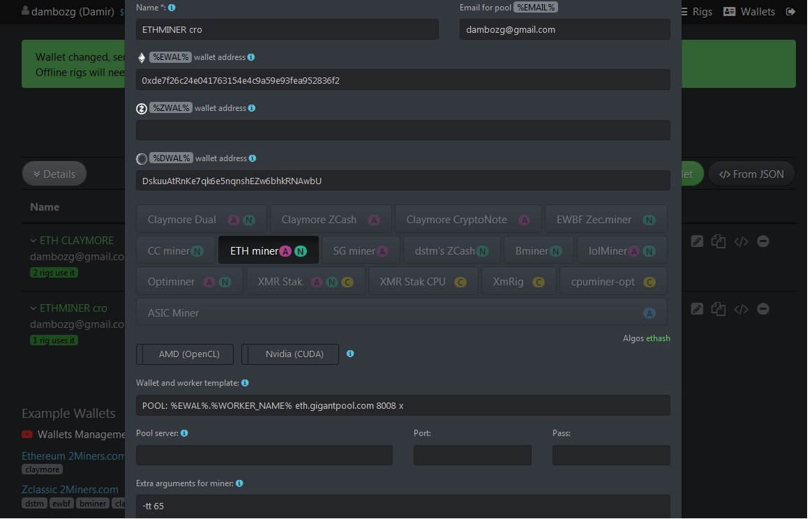Click info icon beside Wallet and worker template

click(x=245, y=383)
